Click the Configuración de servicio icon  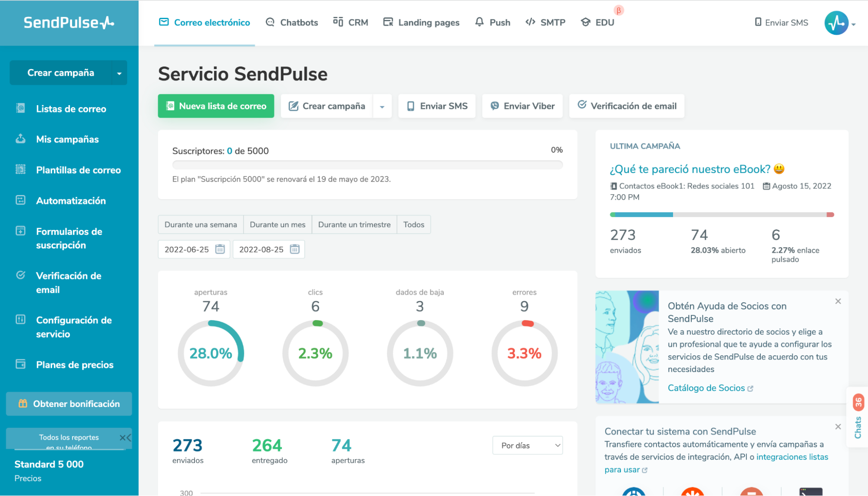point(20,320)
